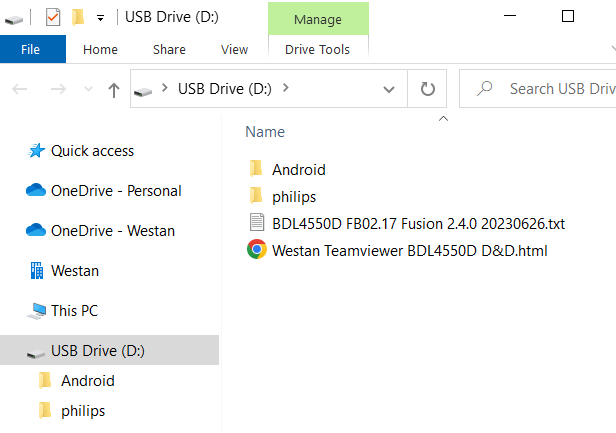616x433 pixels.
Task: Select Quick access in navigation pane
Action: pos(92,151)
